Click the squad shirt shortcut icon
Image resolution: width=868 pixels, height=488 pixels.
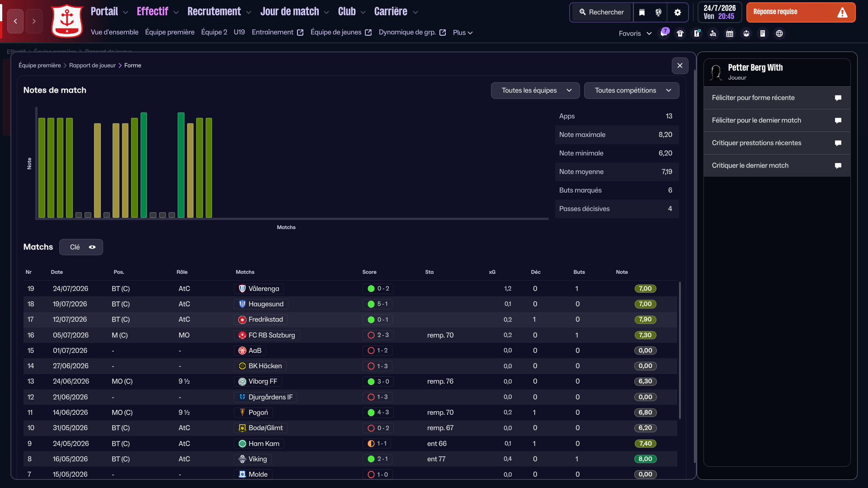[680, 33]
